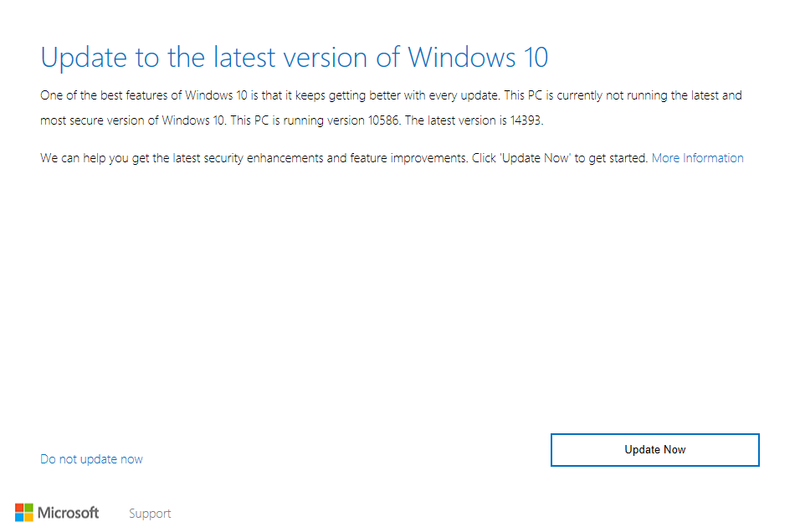
Task: Click the red square of Microsoft logo
Action: (x=19, y=507)
